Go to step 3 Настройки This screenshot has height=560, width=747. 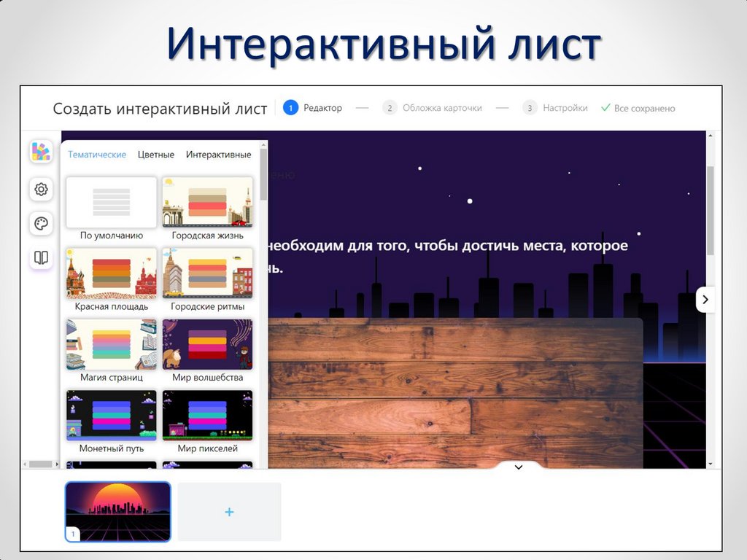(x=555, y=108)
